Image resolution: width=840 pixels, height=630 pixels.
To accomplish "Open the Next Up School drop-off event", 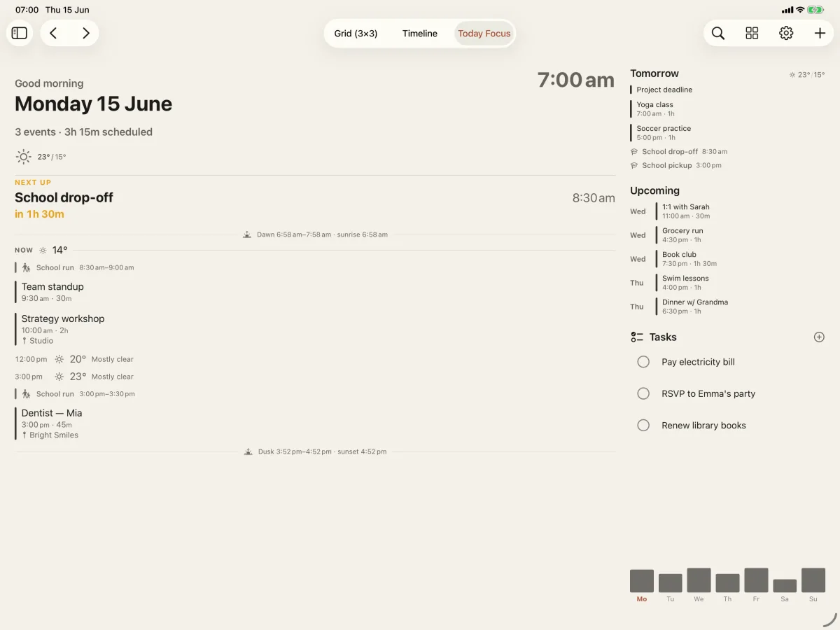I will coord(315,199).
